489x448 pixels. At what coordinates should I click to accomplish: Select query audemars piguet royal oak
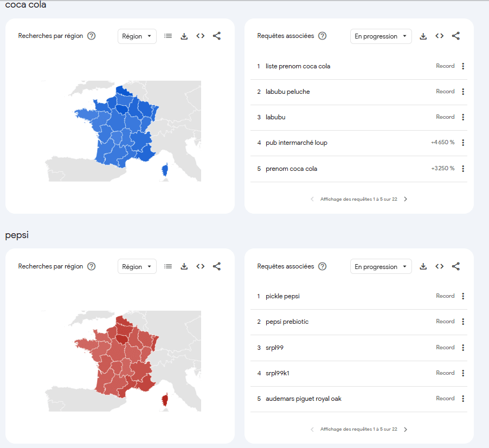(x=304, y=399)
